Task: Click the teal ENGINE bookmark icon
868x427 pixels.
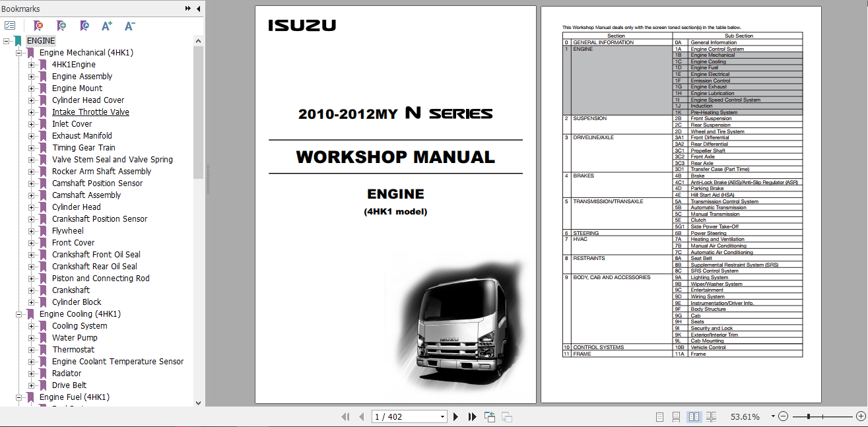Action: coord(18,41)
